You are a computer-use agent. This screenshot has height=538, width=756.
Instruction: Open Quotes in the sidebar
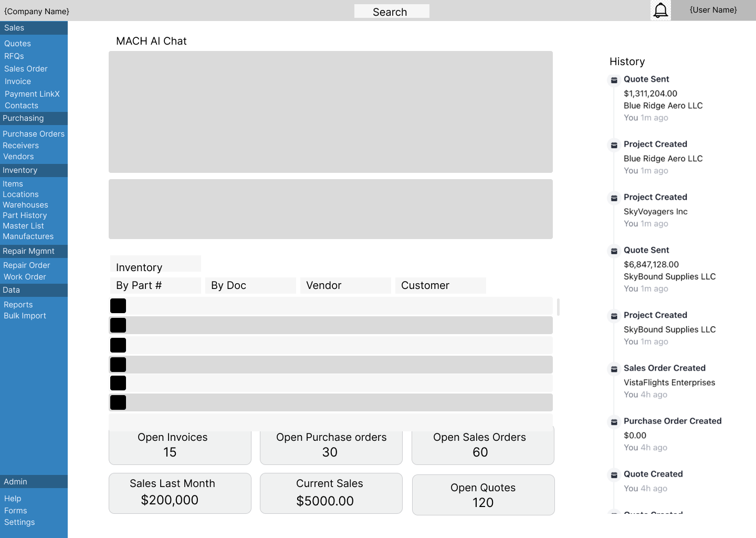coord(18,44)
